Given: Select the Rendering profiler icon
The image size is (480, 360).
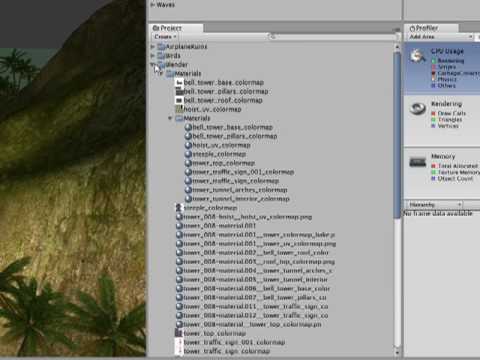Looking at the screenshot, I should (x=418, y=109).
